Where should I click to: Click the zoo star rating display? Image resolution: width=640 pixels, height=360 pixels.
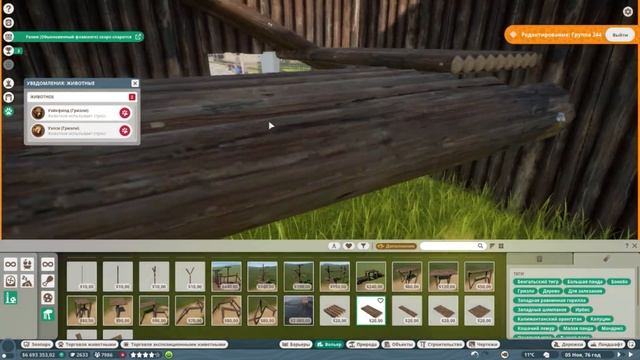pos(144,355)
